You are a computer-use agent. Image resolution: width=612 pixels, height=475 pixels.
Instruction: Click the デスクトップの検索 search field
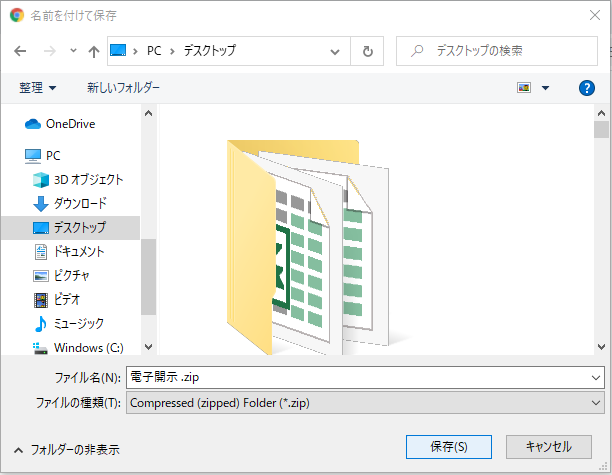click(496, 51)
